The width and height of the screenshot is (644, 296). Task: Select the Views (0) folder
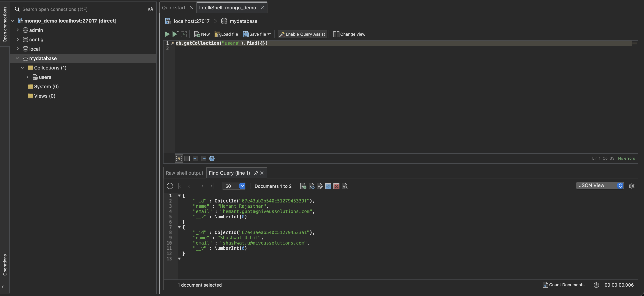coord(41,96)
